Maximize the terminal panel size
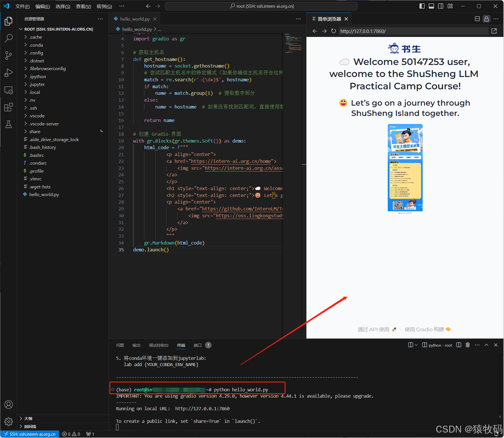 coord(487,345)
